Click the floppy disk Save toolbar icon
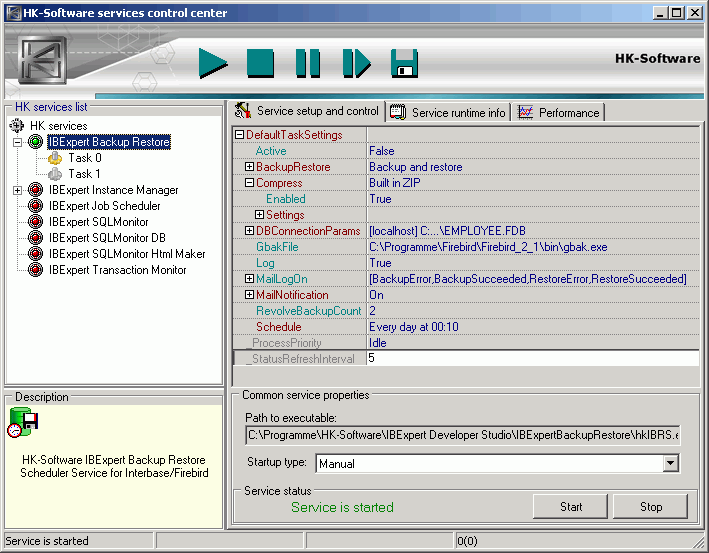 [x=404, y=63]
